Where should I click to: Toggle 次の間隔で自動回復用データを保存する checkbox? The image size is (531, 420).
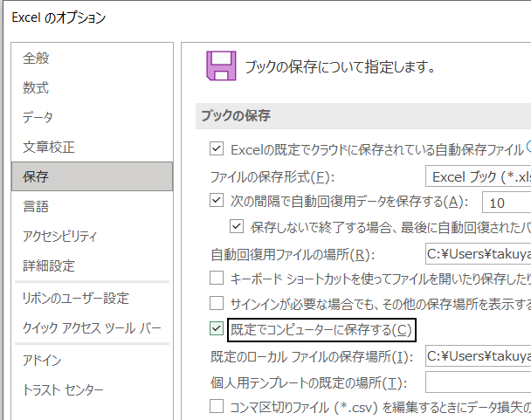(x=217, y=200)
